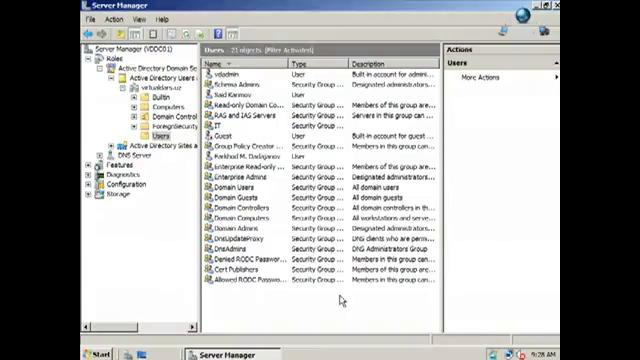Click the Roles node icon
The image size is (640, 360).
pyautogui.click(x=99, y=58)
